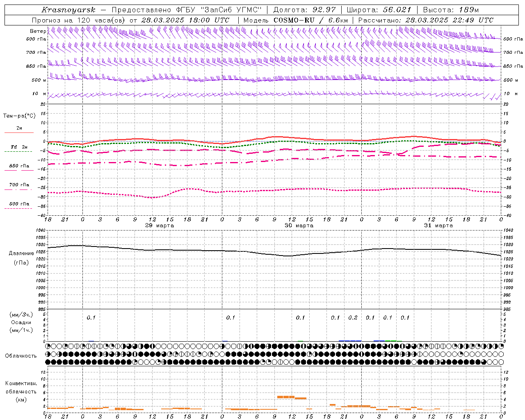The height and width of the screenshot is (420, 525).
Task: Select 'Прогноз на 120 часа(ов)' forecast text
Action: [78, 20]
